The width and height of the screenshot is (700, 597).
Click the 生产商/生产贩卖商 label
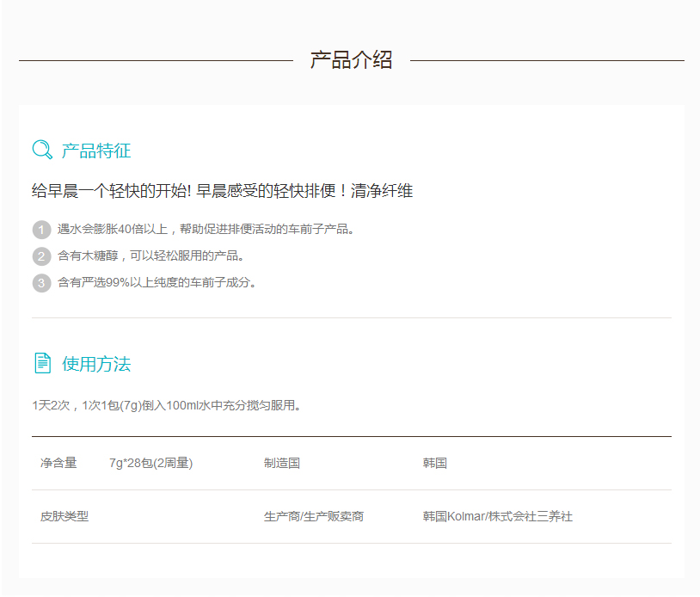point(314,516)
